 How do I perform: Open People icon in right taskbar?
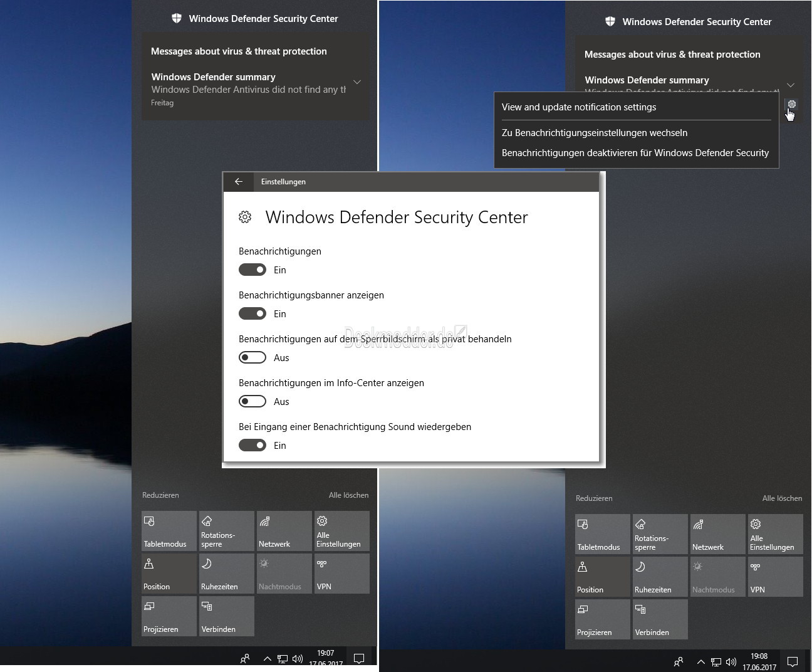click(x=679, y=661)
